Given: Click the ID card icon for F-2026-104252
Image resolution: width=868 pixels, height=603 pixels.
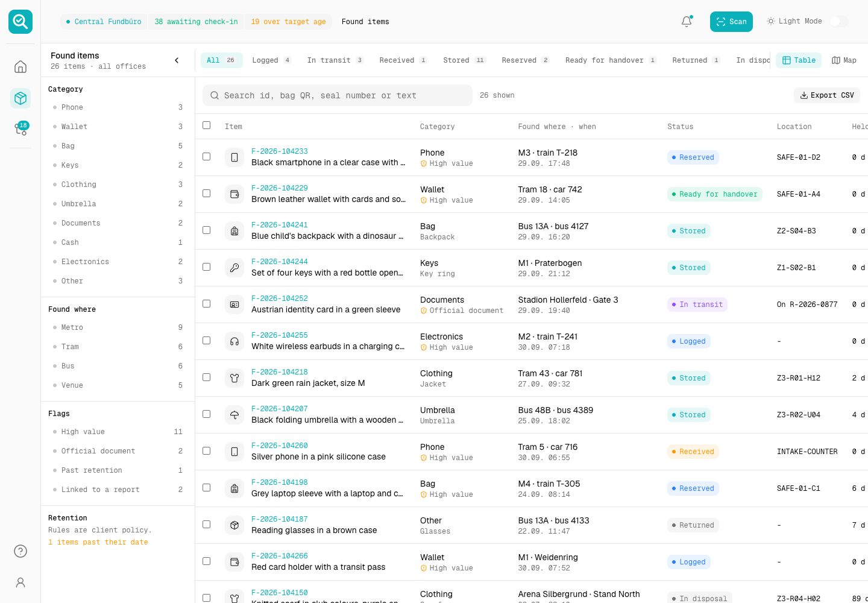Looking at the screenshot, I should click(234, 305).
